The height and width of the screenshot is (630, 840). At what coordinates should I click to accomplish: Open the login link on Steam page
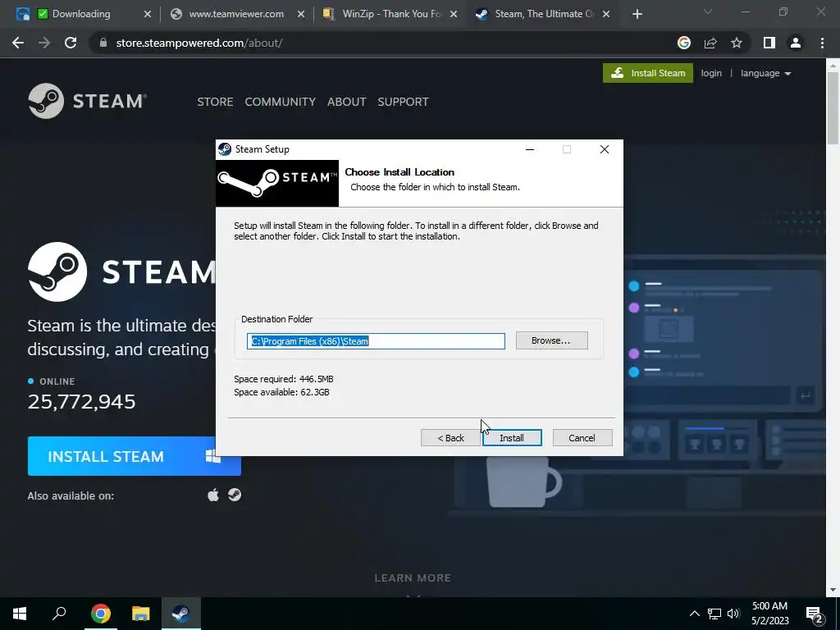(711, 73)
